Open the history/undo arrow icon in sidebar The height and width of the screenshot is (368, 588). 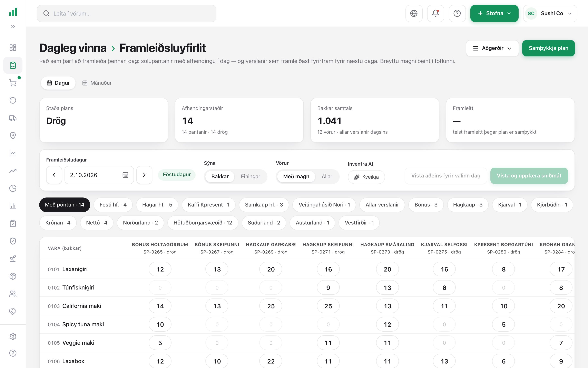click(13, 100)
